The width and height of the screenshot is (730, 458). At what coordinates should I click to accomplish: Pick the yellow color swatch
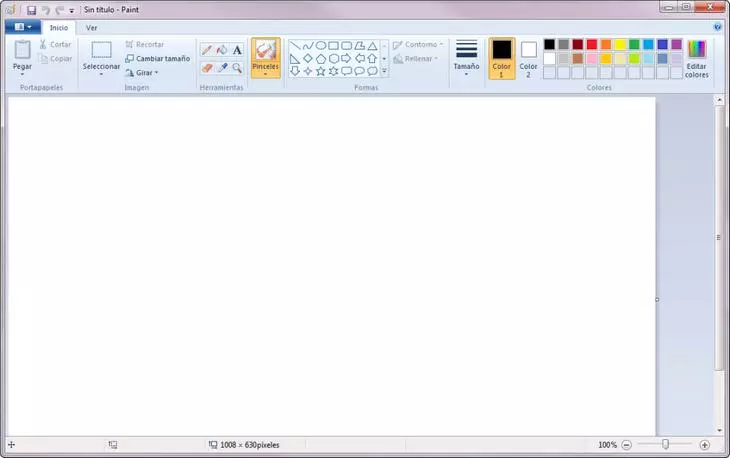tap(620, 45)
